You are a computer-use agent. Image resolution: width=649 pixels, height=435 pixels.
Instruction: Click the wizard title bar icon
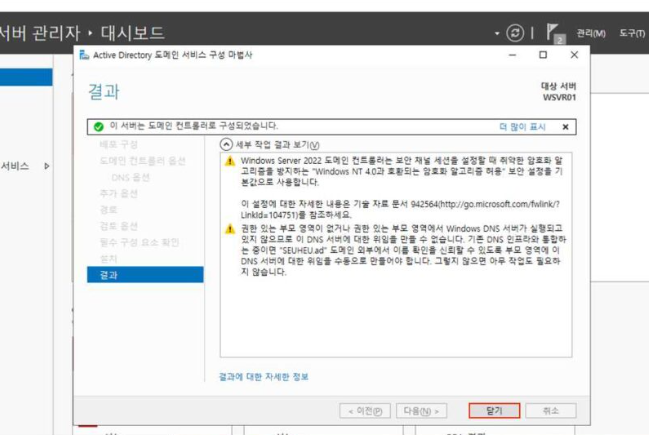84,55
